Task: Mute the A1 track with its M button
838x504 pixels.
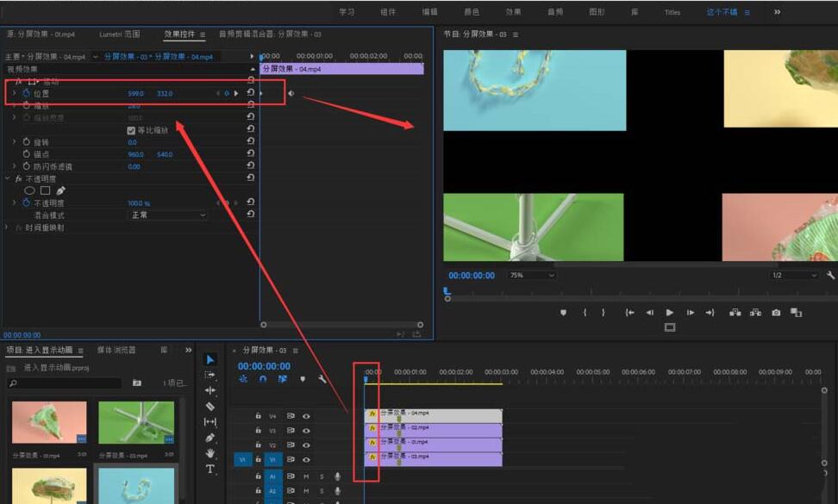Action: click(308, 476)
